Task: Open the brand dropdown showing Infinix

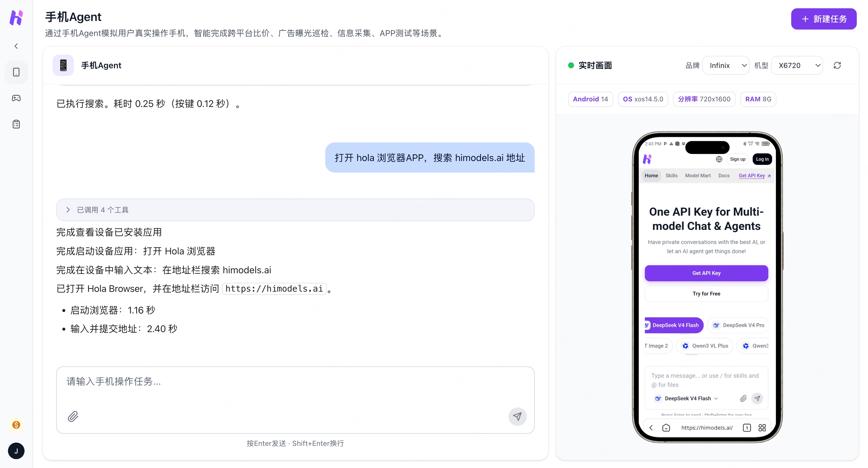Action: [x=726, y=65]
